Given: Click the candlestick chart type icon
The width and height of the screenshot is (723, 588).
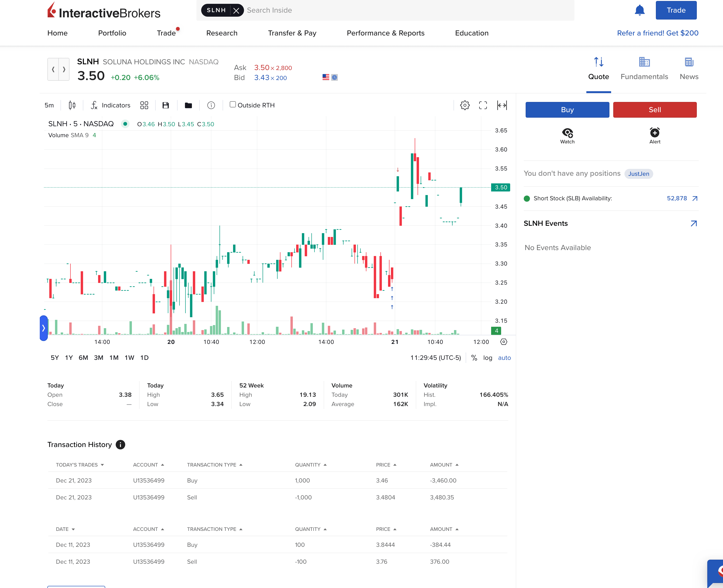Looking at the screenshot, I should click(x=72, y=105).
